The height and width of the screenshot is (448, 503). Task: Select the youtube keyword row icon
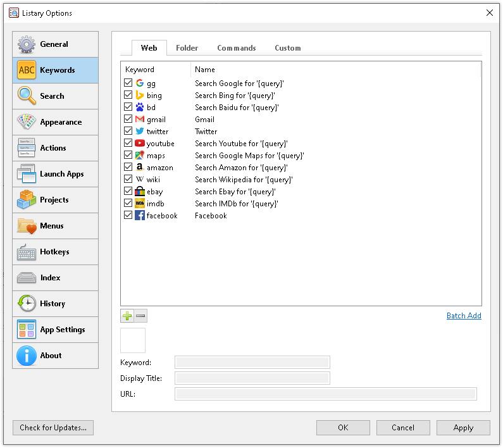[x=140, y=144]
